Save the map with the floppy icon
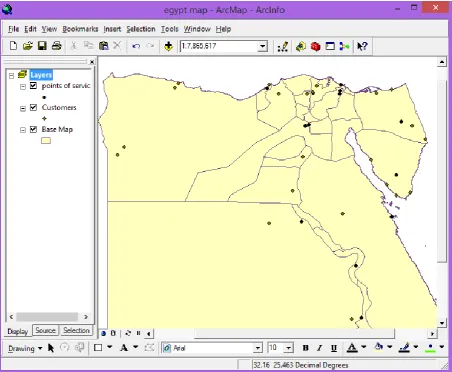 point(42,46)
